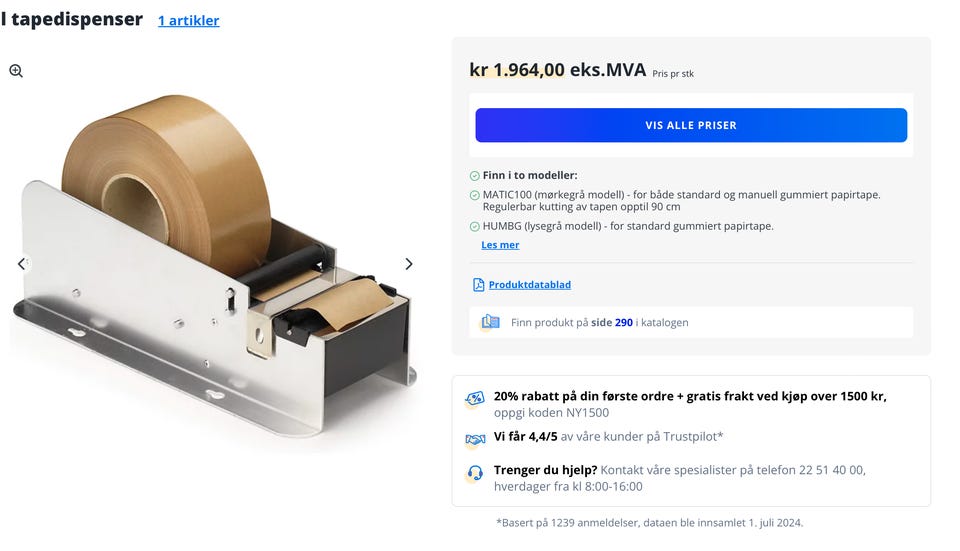Click the handshake Trustpilot icon
Screen dimensions: 960x551
[x=475, y=439]
